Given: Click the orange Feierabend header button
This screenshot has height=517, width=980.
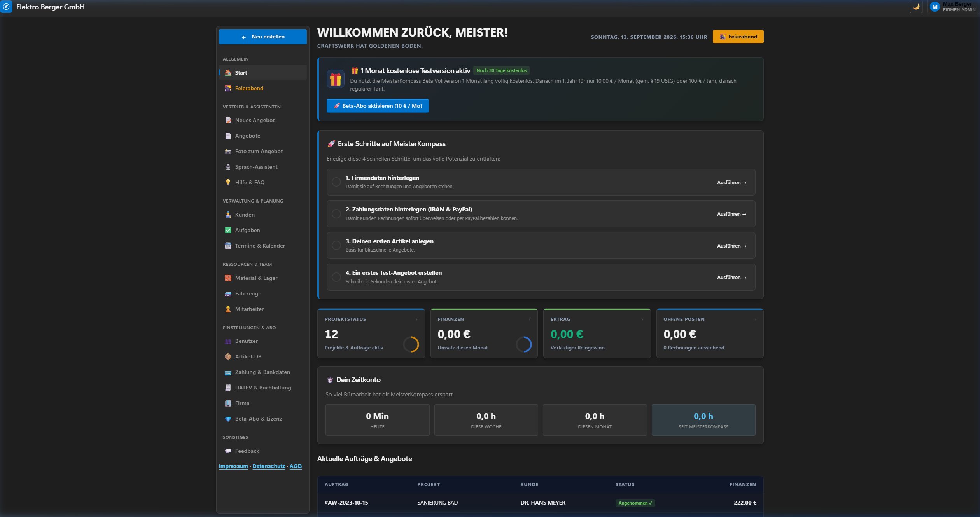Looking at the screenshot, I should pyautogui.click(x=738, y=37).
